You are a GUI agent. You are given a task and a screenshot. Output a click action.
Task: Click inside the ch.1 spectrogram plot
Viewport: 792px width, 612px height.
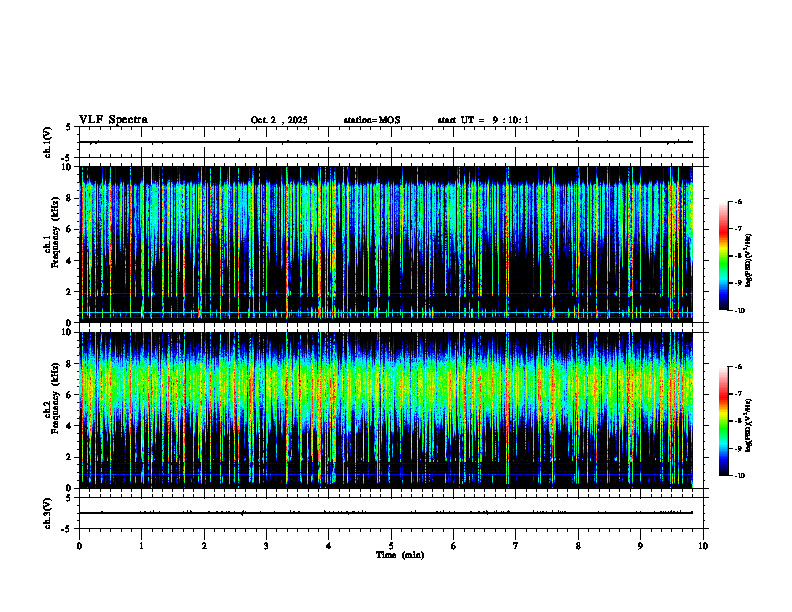(x=386, y=244)
